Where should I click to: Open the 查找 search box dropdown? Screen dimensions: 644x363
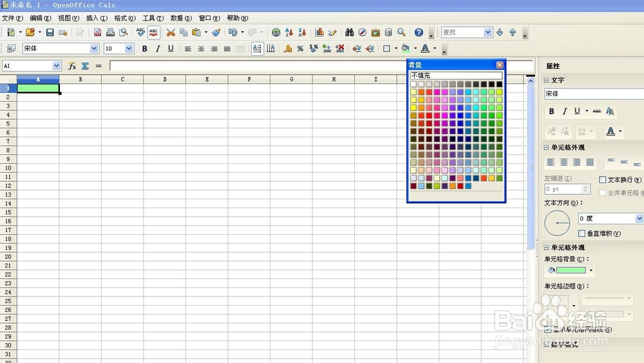[x=488, y=32]
